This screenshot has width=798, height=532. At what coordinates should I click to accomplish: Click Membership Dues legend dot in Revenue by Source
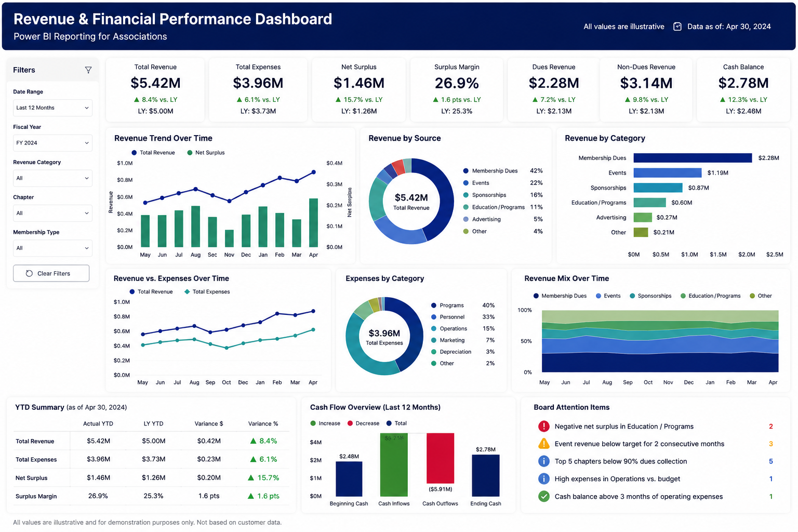point(466,171)
